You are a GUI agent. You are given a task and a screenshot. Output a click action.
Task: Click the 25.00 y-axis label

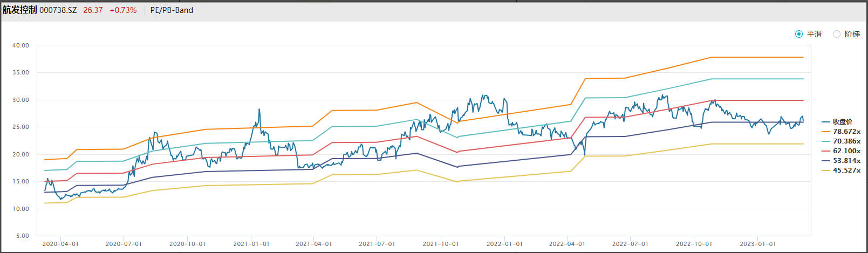tap(21, 127)
